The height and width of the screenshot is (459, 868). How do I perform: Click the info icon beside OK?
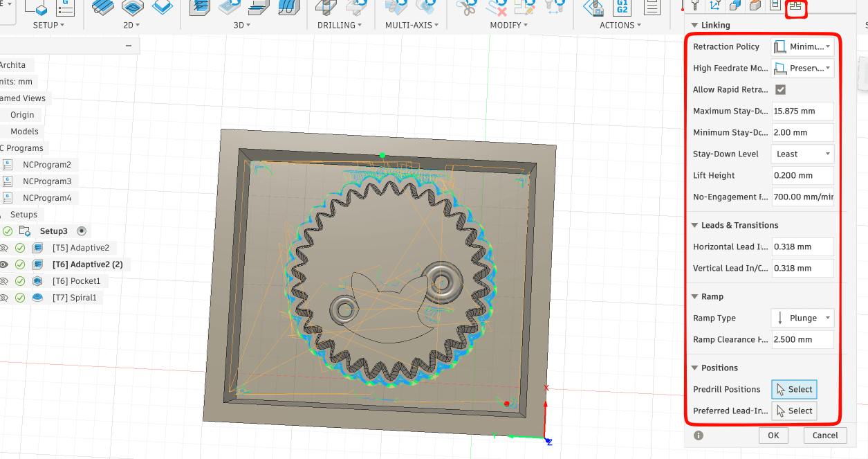coord(699,435)
